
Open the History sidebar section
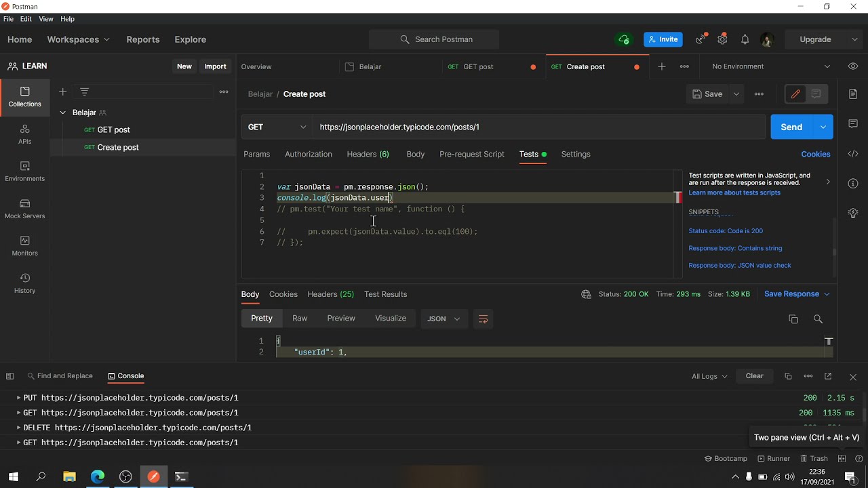click(24, 283)
